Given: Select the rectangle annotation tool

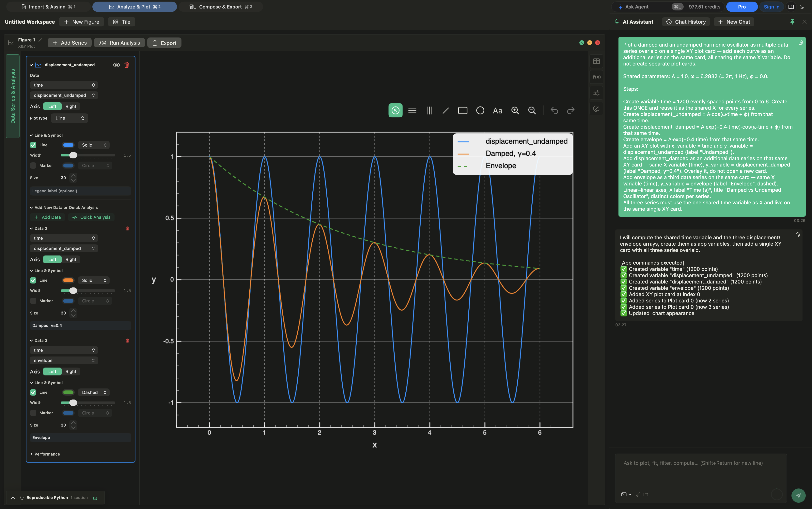Looking at the screenshot, I should [463, 110].
